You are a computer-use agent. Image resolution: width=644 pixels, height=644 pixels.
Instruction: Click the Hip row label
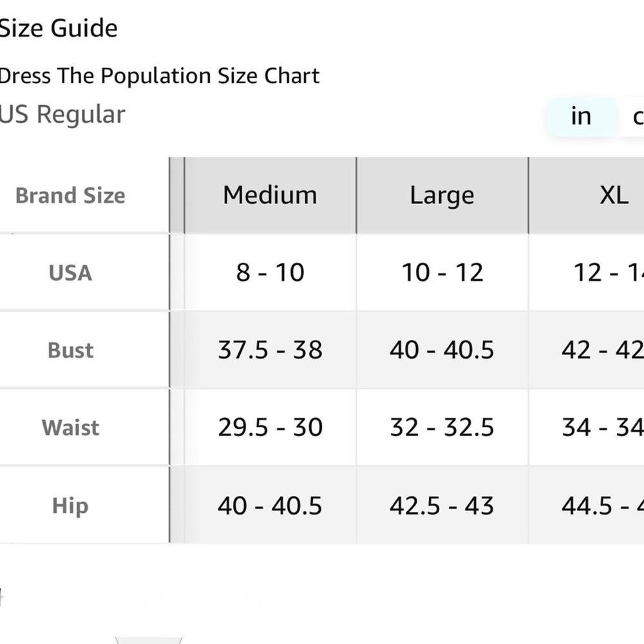coord(70,505)
